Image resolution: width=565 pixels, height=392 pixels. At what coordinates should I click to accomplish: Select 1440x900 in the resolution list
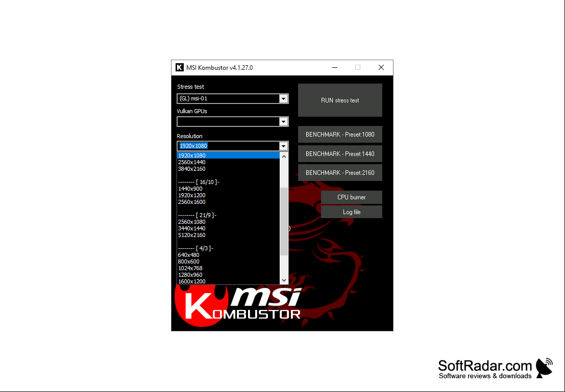(x=228, y=189)
